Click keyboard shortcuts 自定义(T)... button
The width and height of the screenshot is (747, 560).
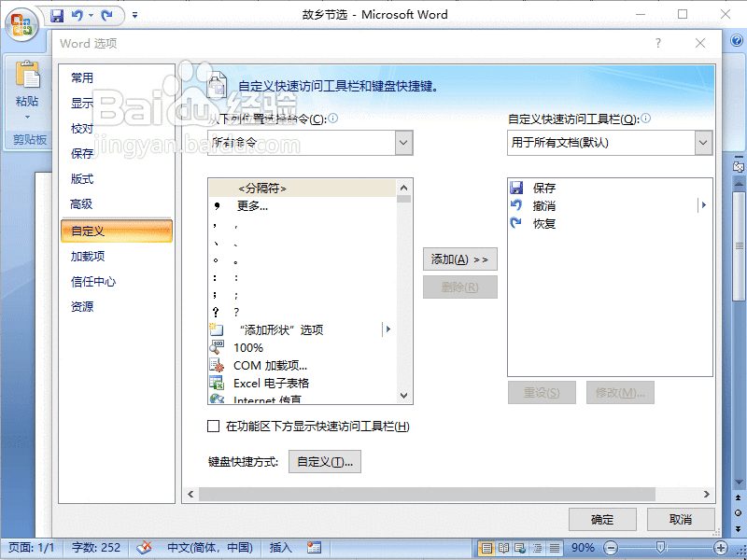[x=325, y=462]
